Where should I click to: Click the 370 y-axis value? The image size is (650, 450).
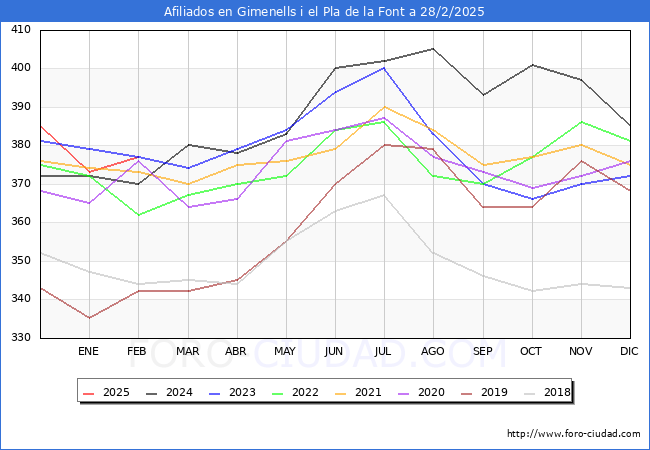click(x=21, y=183)
